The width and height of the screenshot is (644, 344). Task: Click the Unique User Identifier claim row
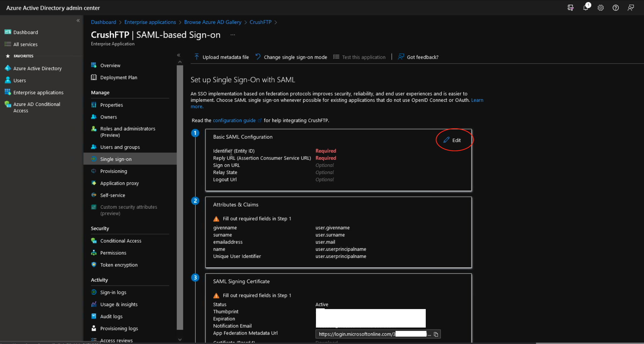(289, 256)
